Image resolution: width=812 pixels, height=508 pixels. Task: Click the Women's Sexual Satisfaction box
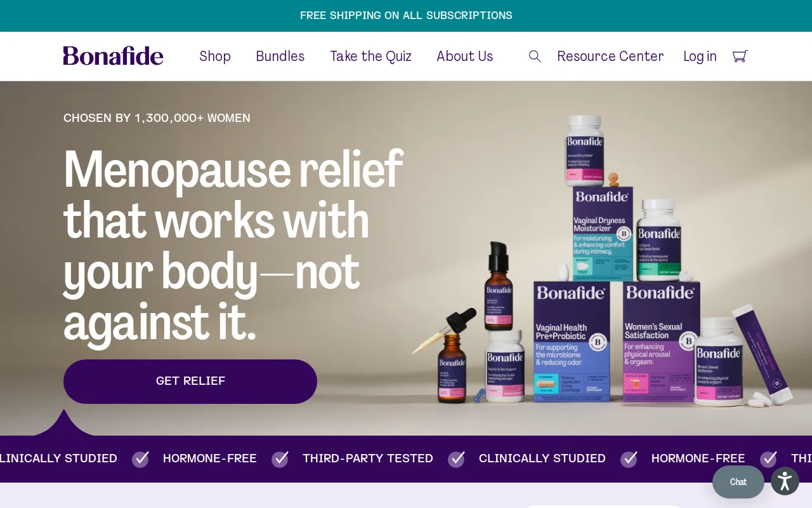[x=660, y=342]
